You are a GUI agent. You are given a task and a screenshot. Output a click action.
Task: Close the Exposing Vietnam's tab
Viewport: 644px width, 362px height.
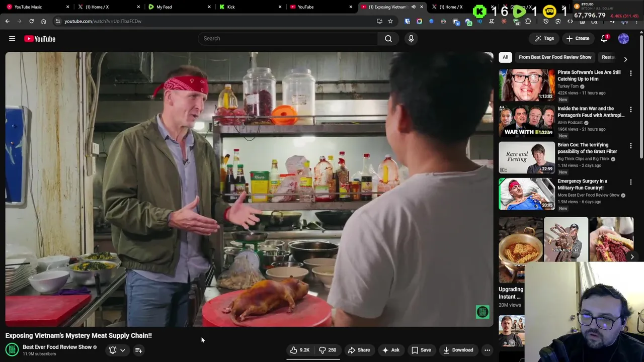tap(422, 7)
